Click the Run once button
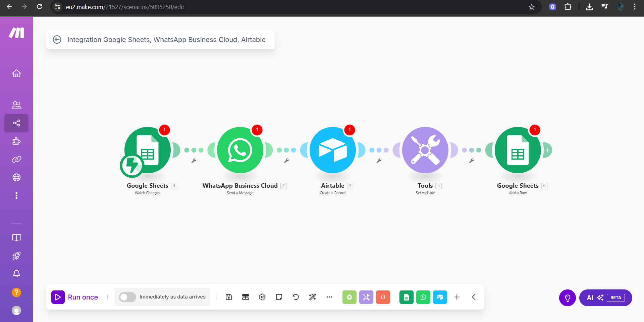644x322 pixels. pos(75,297)
